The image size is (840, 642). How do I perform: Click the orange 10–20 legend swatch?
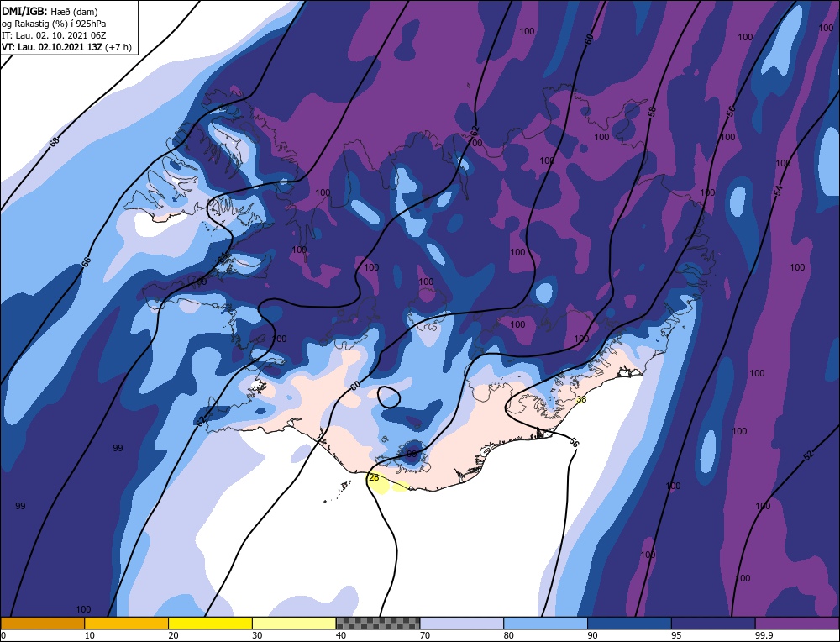click(127, 623)
